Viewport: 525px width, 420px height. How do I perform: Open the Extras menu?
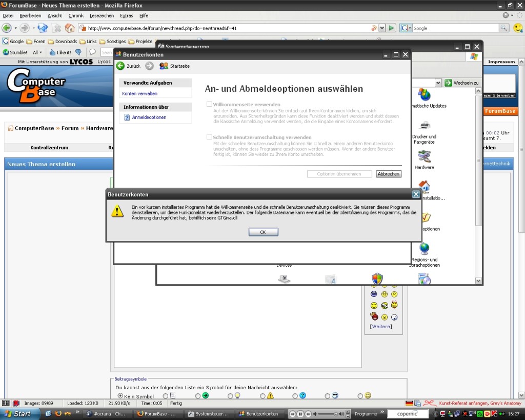click(127, 15)
